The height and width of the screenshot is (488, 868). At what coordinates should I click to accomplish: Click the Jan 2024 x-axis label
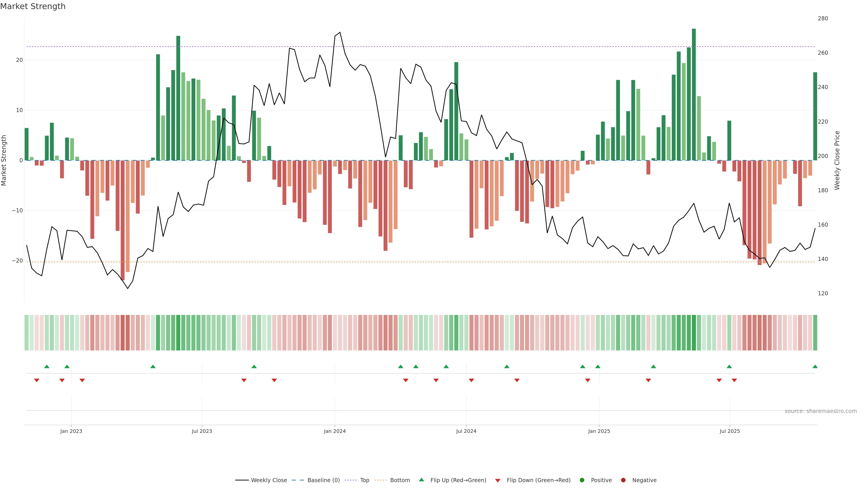(x=335, y=431)
